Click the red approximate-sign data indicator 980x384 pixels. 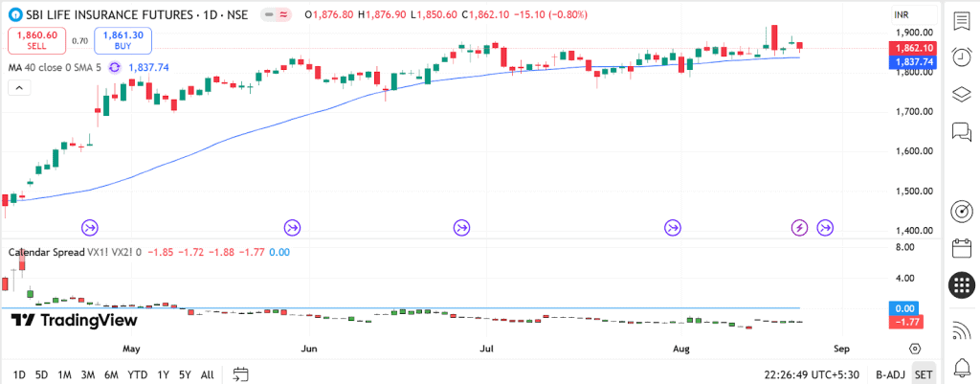[282, 14]
